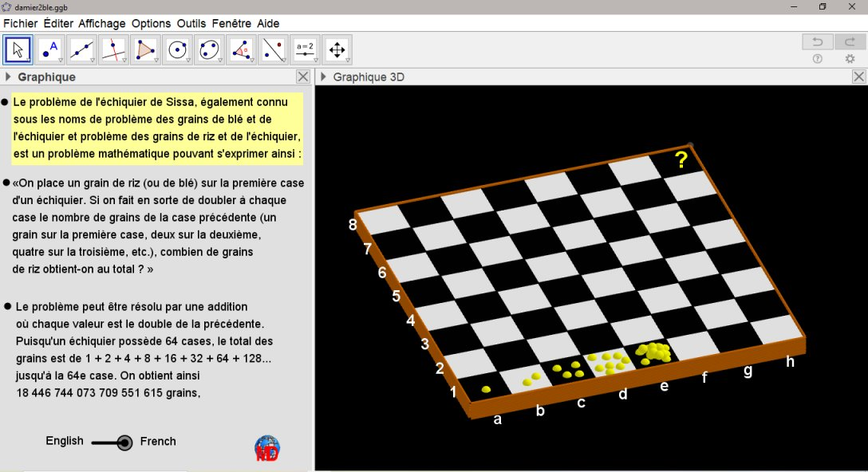Select the Angle tool
Viewport: 868px width, 472px height.
[x=241, y=49]
